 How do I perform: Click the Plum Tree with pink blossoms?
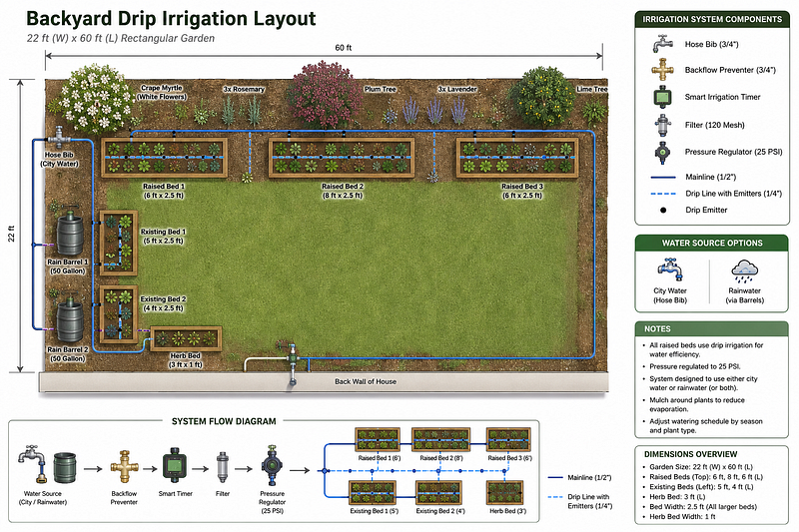coord(324,95)
